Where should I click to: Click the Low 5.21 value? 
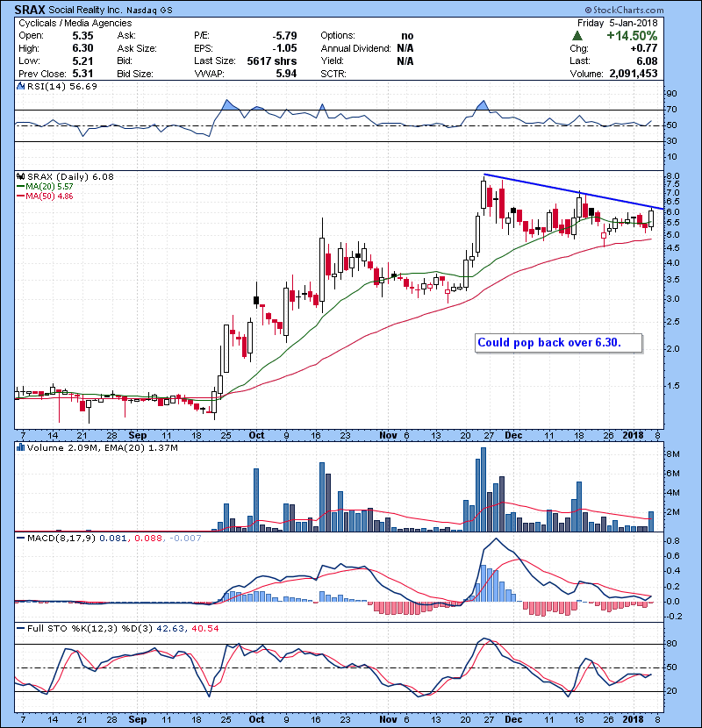point(82,61)
